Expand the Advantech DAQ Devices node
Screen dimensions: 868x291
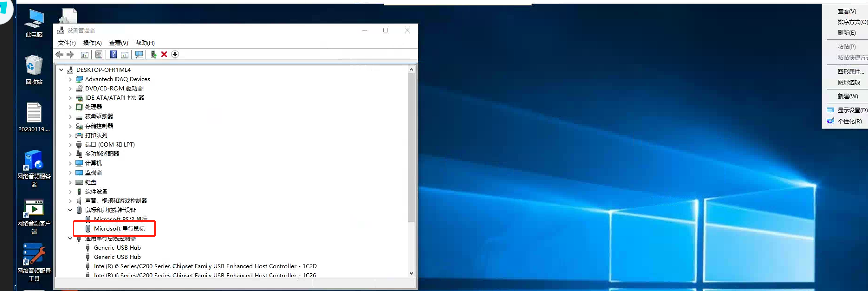70,79
